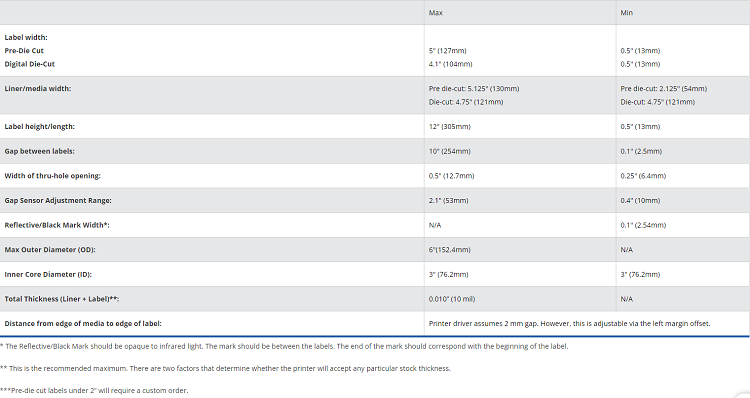
Task: Select the "Pre-Die Cut" row label
Action: tap(24, 51)
